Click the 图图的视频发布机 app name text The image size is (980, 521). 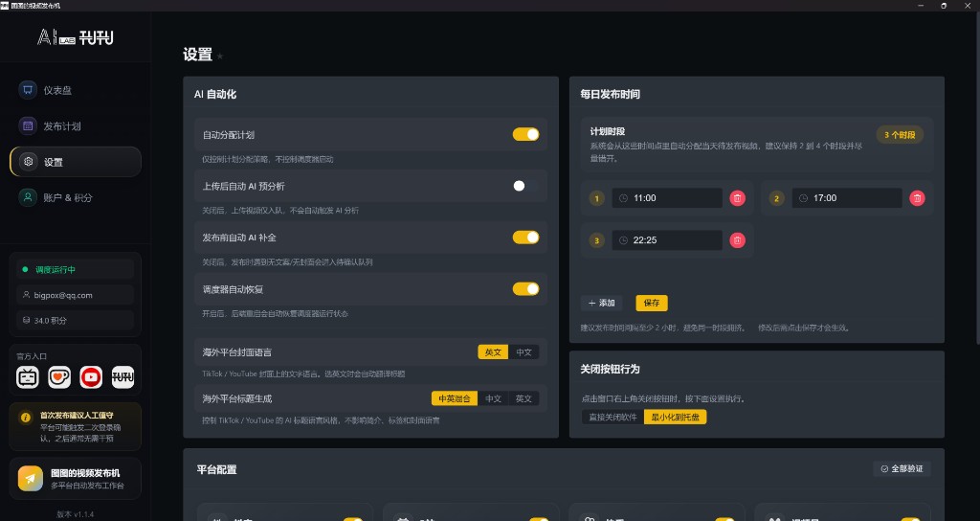click(85, 473)
